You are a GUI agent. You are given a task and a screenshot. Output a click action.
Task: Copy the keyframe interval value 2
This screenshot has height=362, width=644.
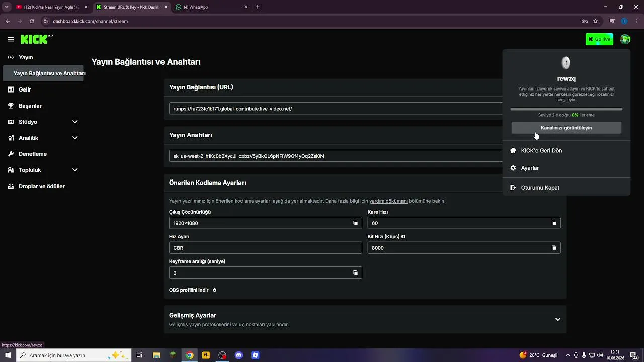(x=355, y=273)
